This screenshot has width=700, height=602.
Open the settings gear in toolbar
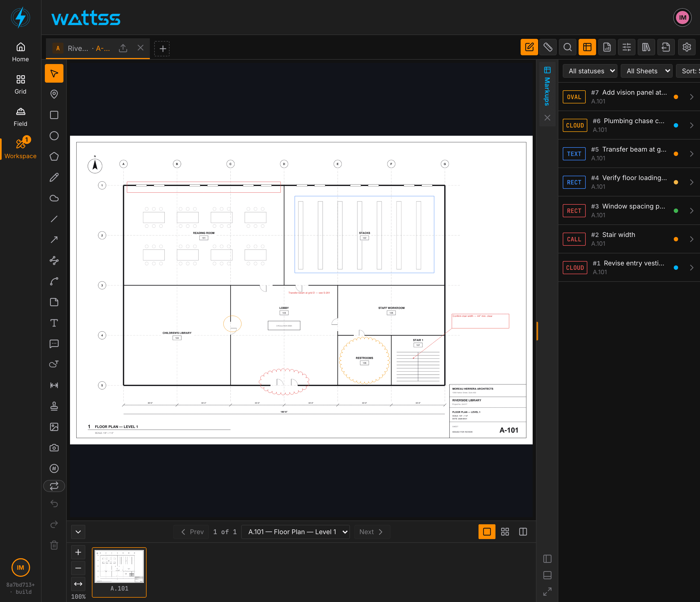[687, 47]
